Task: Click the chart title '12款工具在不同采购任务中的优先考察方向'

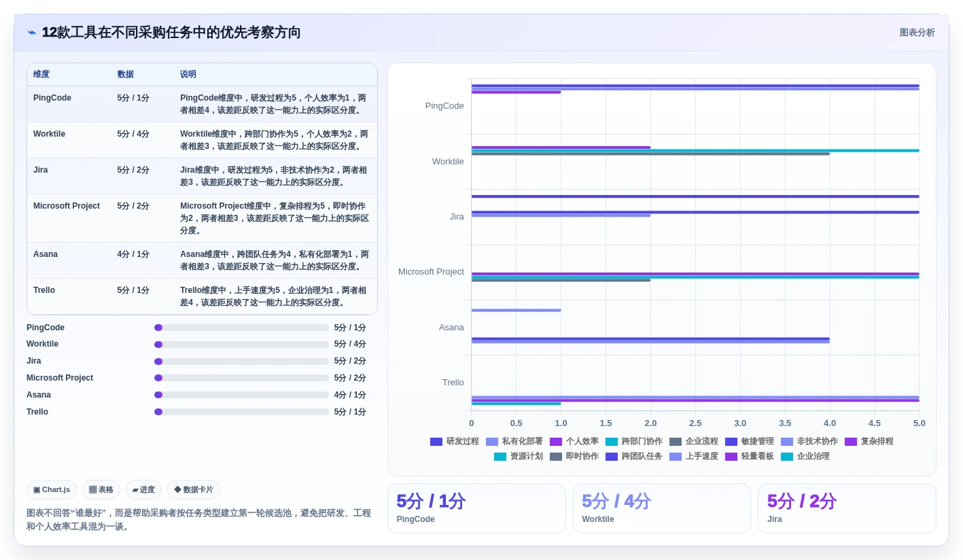Action: point(171,33)
